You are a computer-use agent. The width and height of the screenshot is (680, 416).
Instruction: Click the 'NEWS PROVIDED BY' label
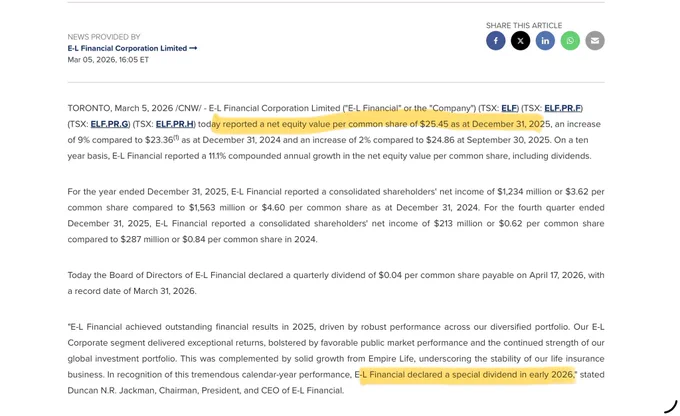tap(104, 37)
